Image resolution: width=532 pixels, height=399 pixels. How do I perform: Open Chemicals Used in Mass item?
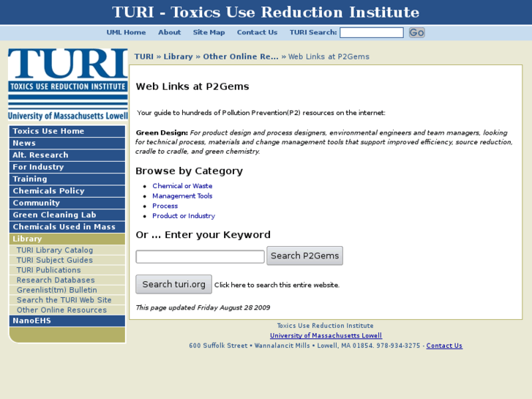click(67, 227)
